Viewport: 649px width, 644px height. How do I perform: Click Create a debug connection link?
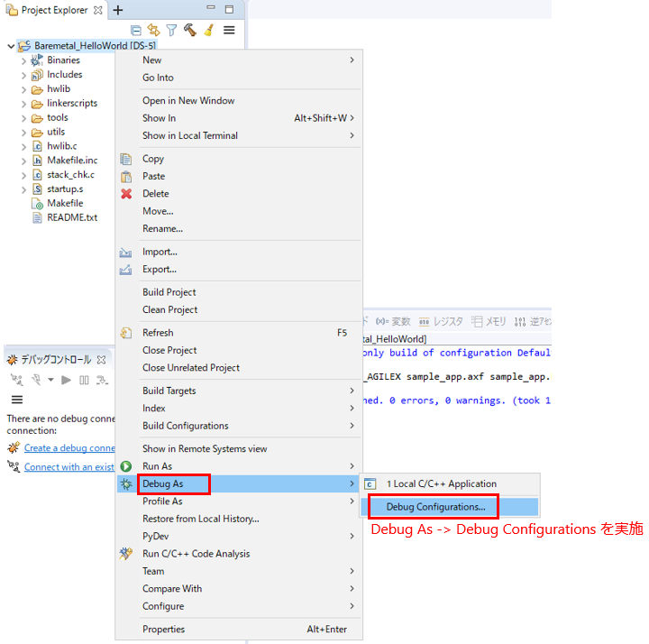click(69, 448)
